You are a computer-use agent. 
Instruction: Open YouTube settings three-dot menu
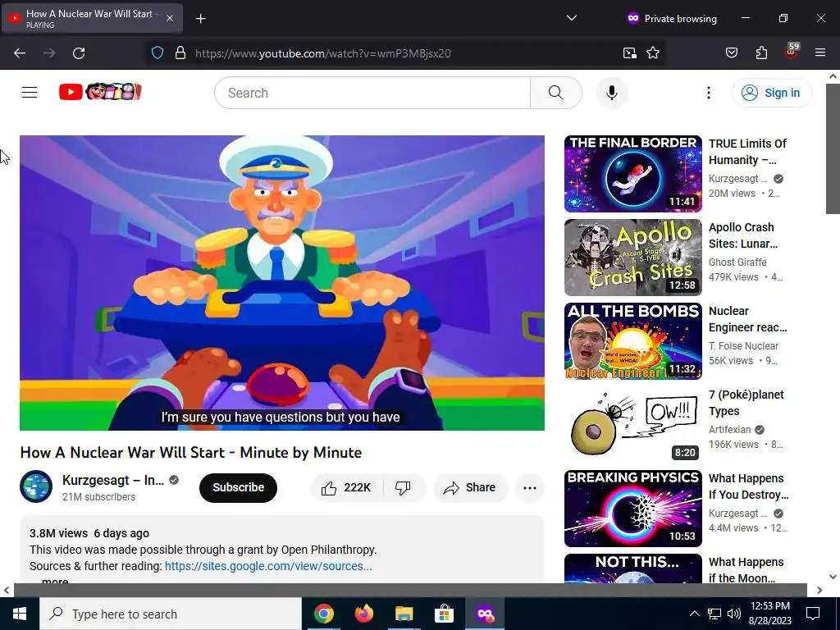708,93
